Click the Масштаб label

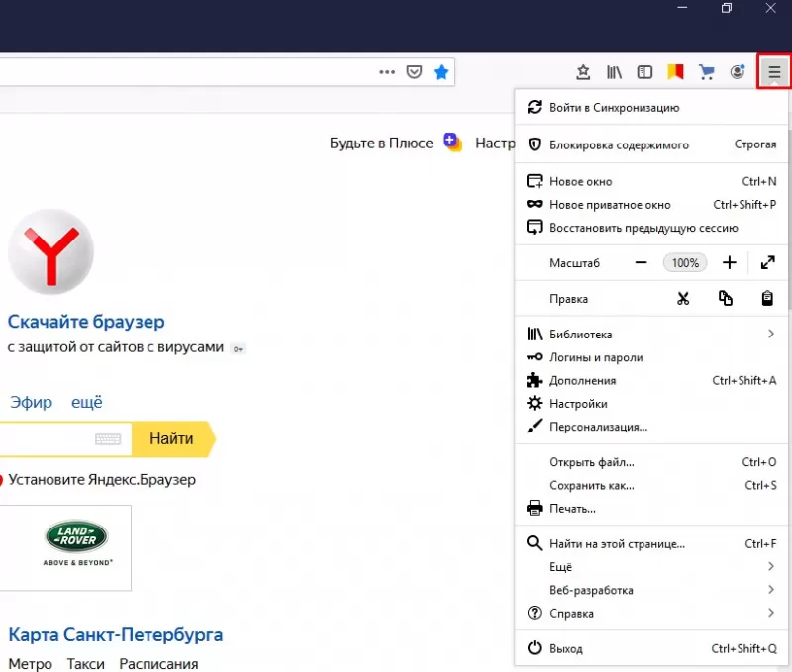[575, 263]
